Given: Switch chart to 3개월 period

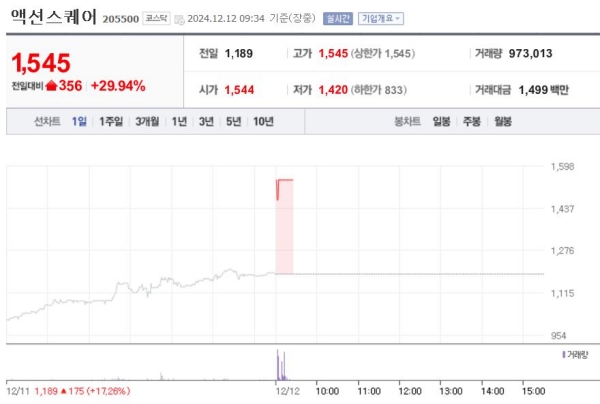Looking at the screenshot, I should [x=149, y=122].
